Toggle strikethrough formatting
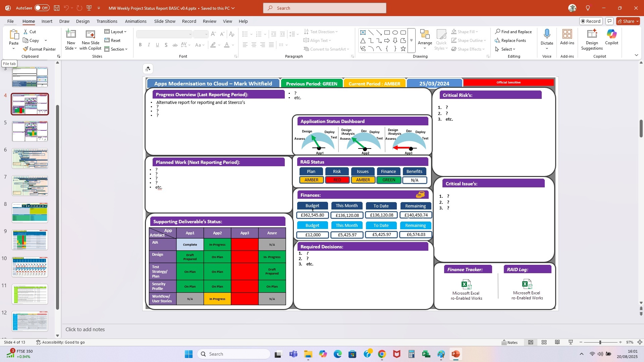The image size is (644, 362). click(174, 45)
